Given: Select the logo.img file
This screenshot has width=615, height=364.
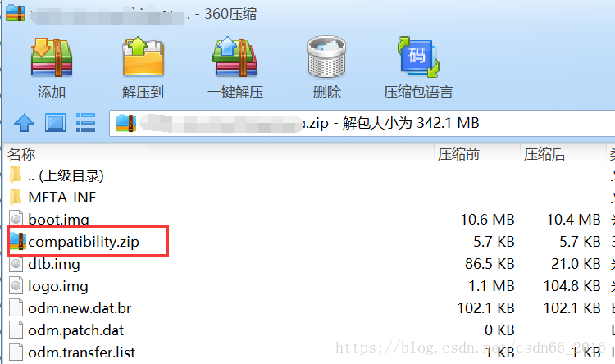Looking at the screenshot, I should point(58,286).
